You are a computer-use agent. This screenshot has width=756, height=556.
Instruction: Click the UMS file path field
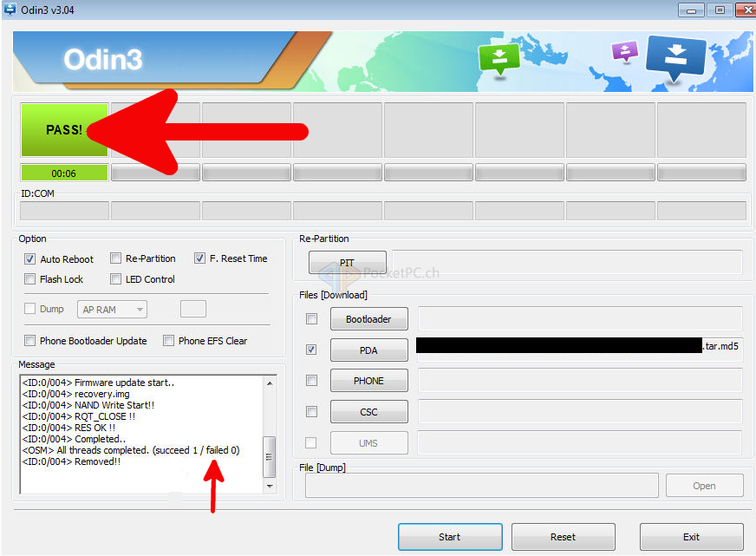[x=579, y=442]
